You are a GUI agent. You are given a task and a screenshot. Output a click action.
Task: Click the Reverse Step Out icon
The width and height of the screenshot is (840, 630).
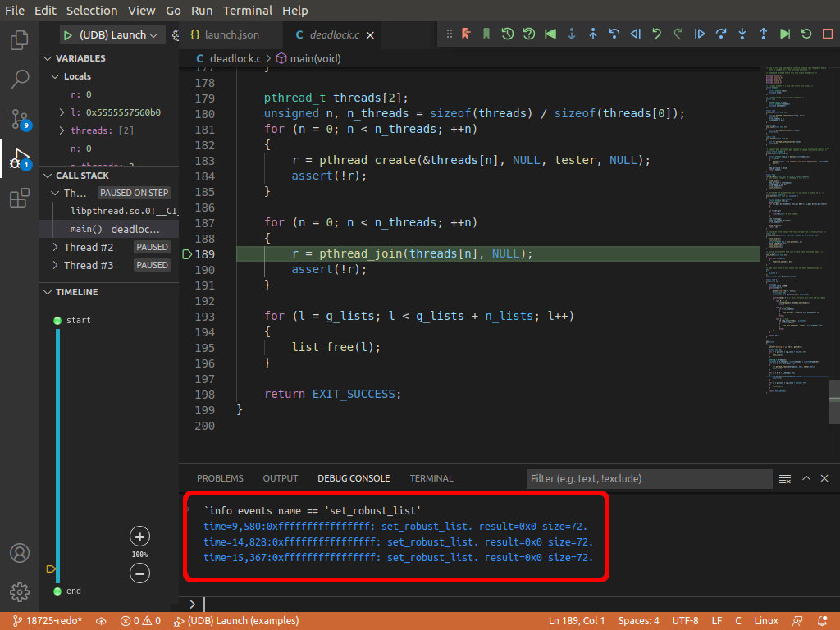click(593, 34)
